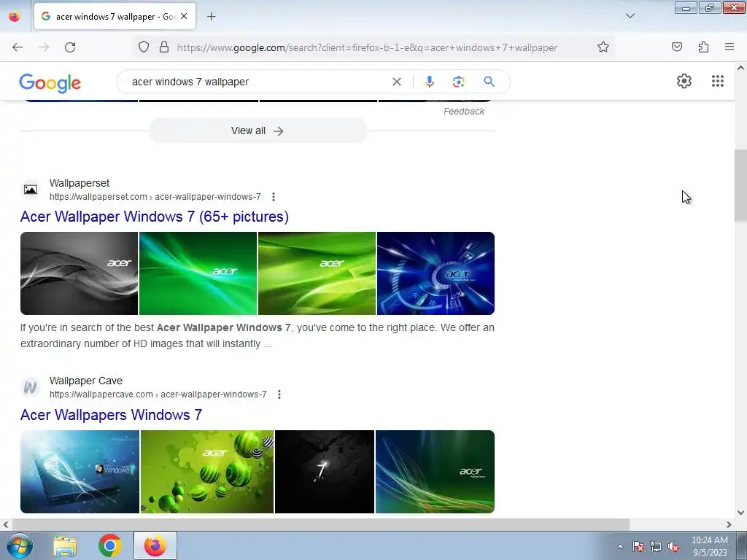Open the tracking protection shield icon
Viewport: 747px width, 560px height.
[144, 47]
